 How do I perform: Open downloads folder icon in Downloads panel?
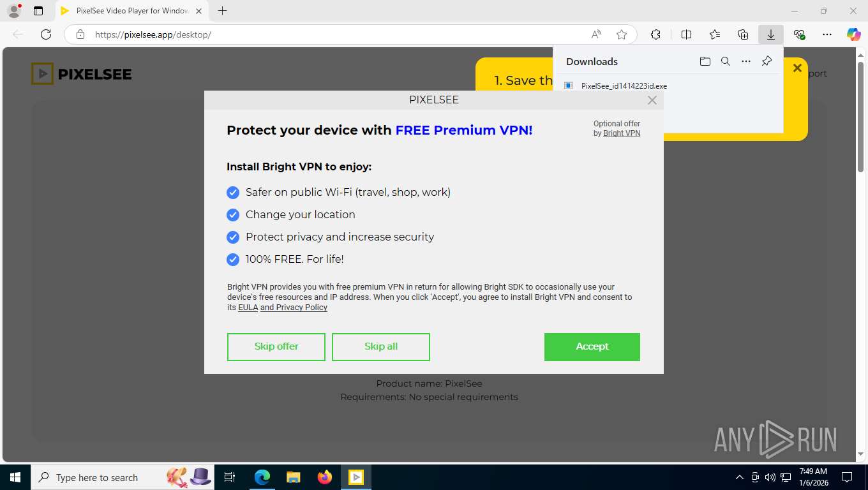point(705,61)
